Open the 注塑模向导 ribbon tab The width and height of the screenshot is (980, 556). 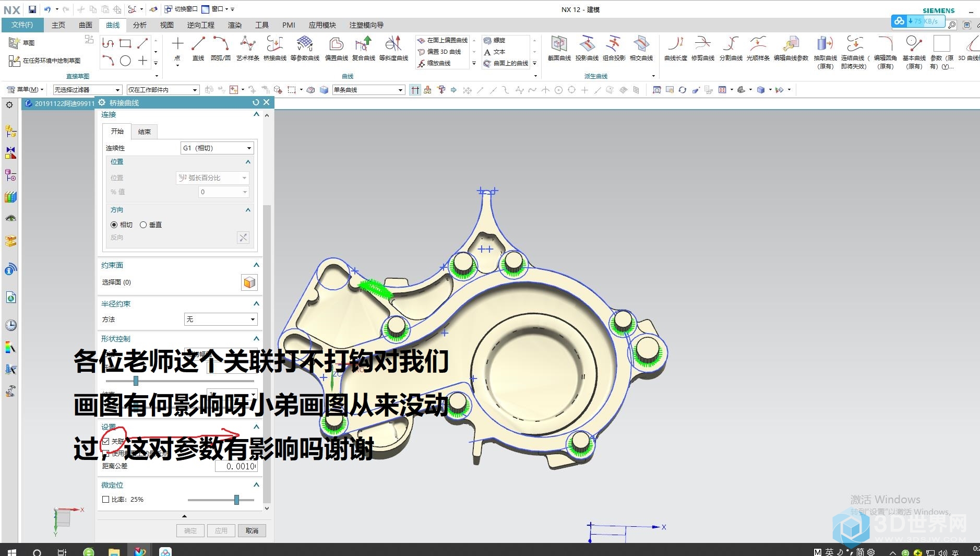(366, 25)
